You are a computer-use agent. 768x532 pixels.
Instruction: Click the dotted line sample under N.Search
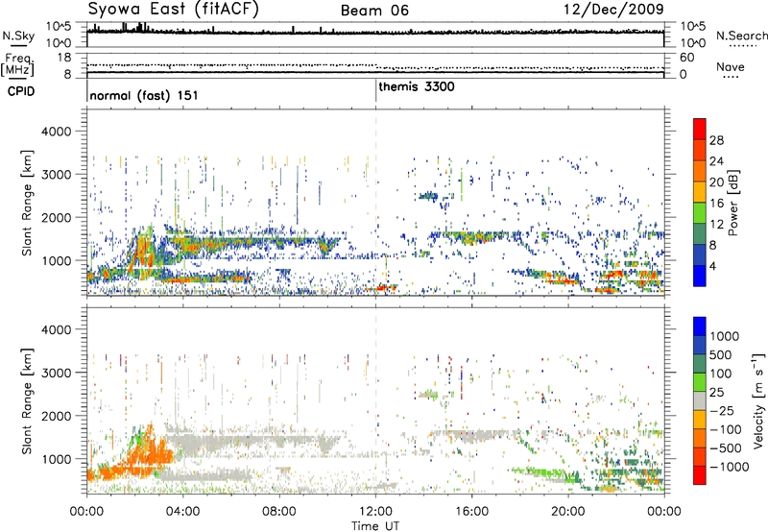tap(742, 46)
